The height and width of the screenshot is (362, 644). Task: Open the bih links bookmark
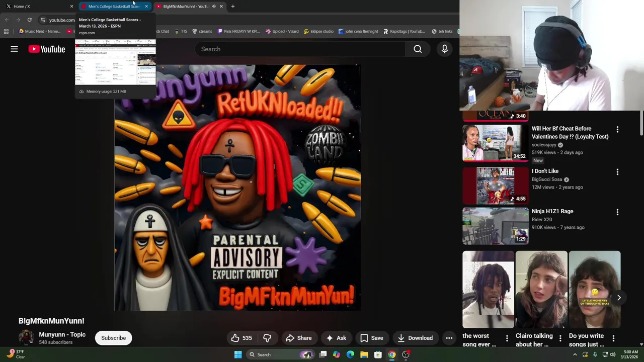pos(442,31)
